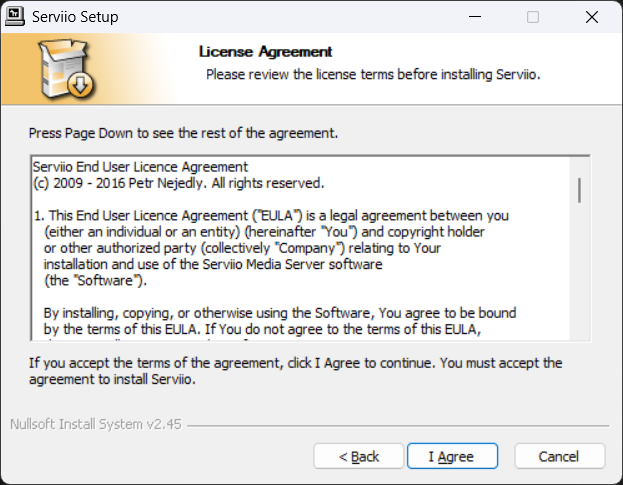Viewport: 623px width, 485px height.
Task: Click the copyright Petr Nejedly line
Action: [178, 183]
